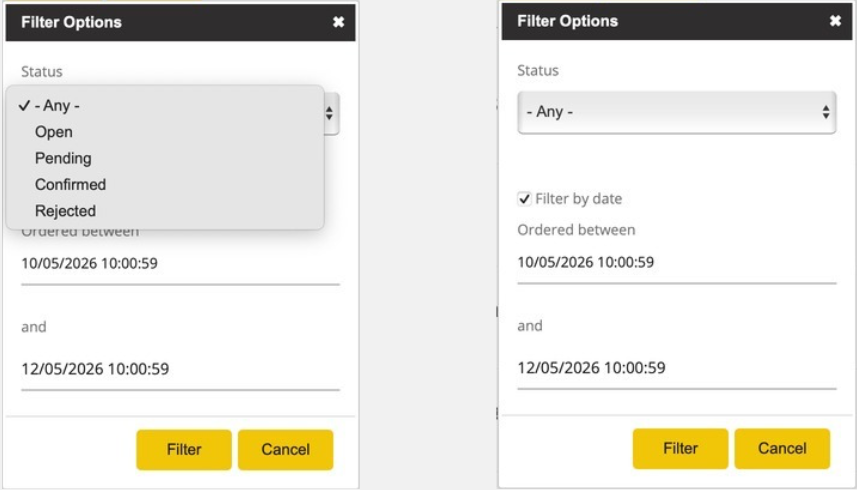Click the Filter by date label

(578, 199)
